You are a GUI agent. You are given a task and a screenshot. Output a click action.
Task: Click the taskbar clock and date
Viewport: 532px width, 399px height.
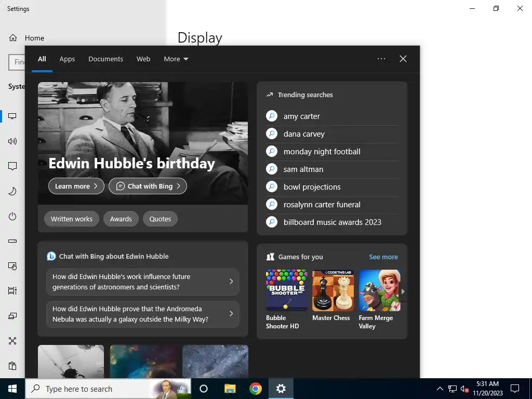(x=487, y=389)
